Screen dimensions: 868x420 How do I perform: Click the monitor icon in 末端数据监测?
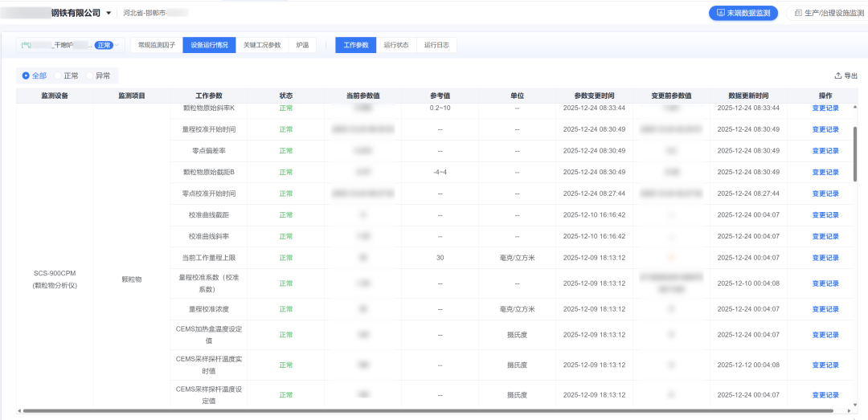coord(721,13)
